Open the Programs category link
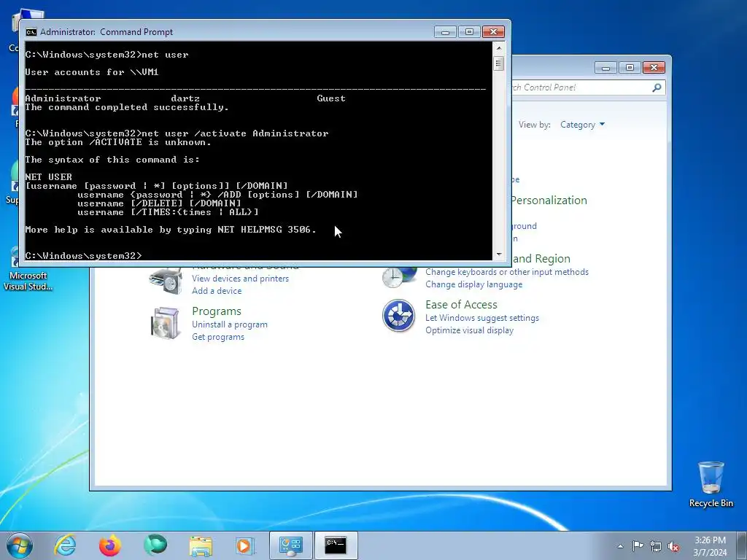 pos(217,311)
